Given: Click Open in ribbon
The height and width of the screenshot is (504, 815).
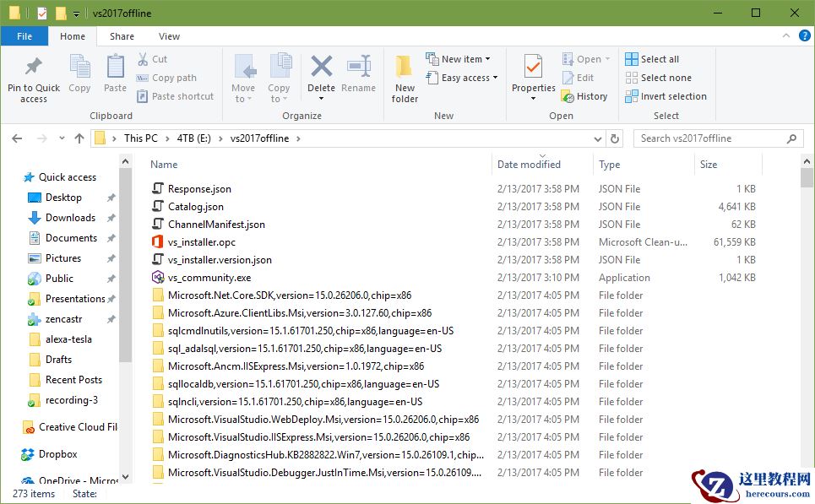Looking at the screenshot, I should tap(586, 59).
